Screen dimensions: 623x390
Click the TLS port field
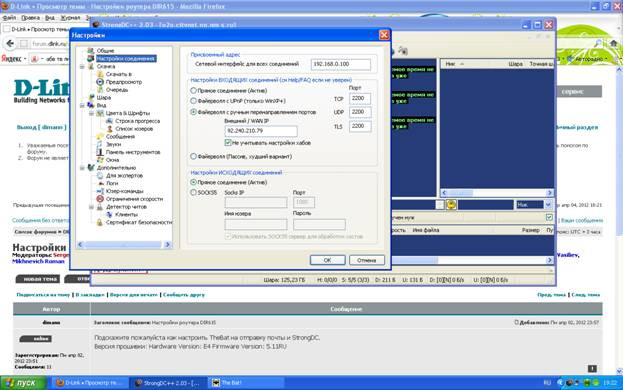click(x=360, y=126)
